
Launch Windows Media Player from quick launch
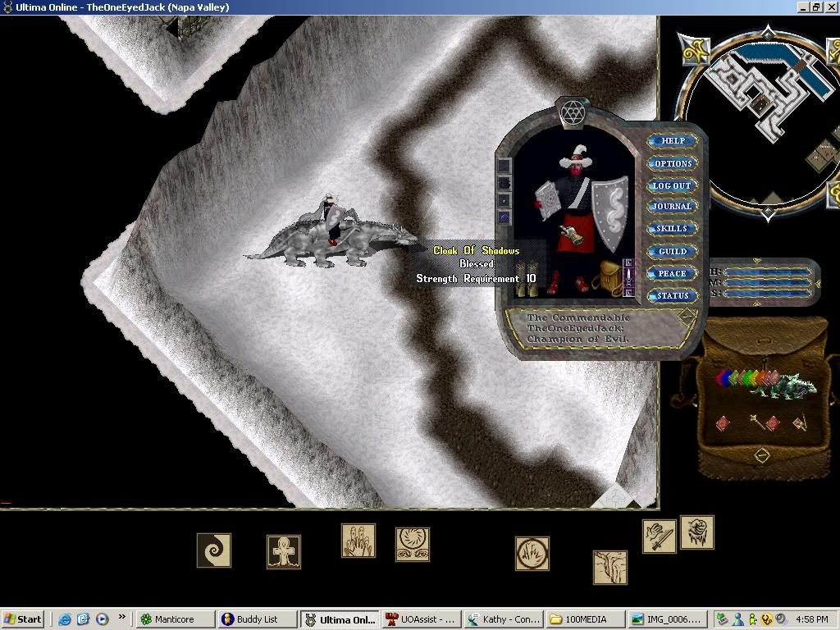[x=102, y=619]
